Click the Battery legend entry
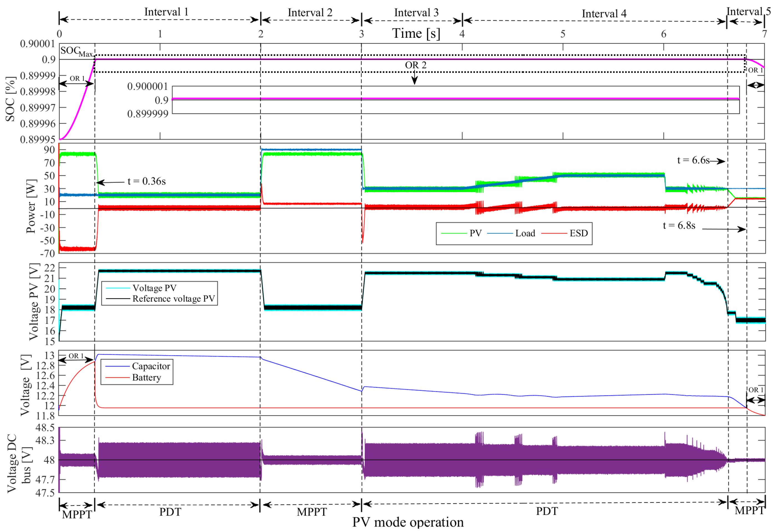 (x=147, y=378)
